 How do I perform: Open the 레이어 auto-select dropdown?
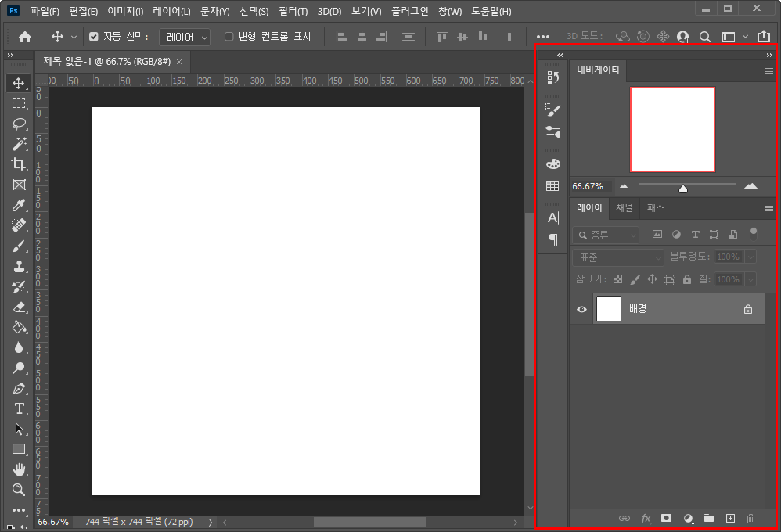185,37
